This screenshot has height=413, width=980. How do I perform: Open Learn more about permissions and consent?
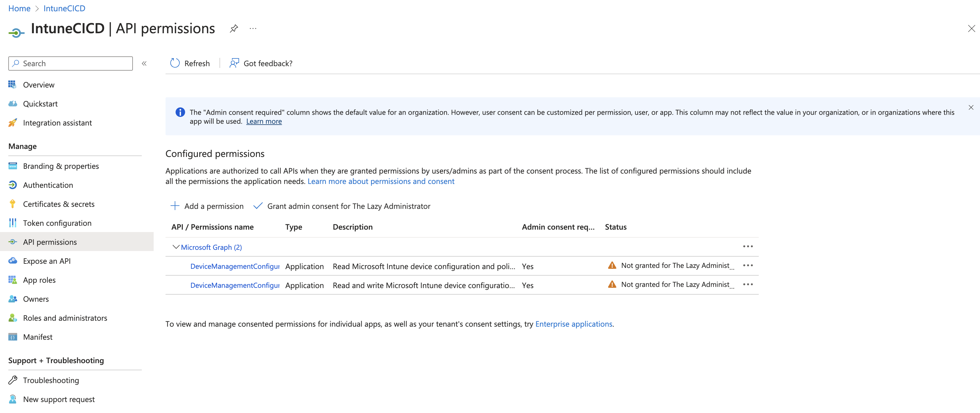(x=381, y=181)
